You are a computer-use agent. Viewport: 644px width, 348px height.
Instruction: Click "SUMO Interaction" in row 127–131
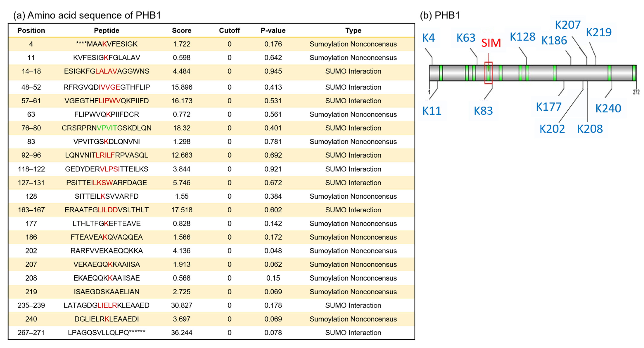pos(353,183)
